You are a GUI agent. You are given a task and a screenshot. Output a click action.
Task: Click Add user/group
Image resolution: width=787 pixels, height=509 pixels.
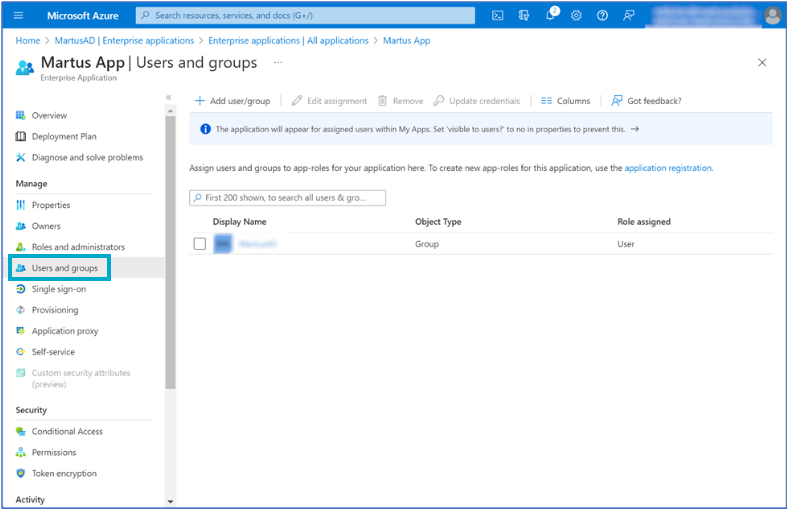tap(232, 101)
